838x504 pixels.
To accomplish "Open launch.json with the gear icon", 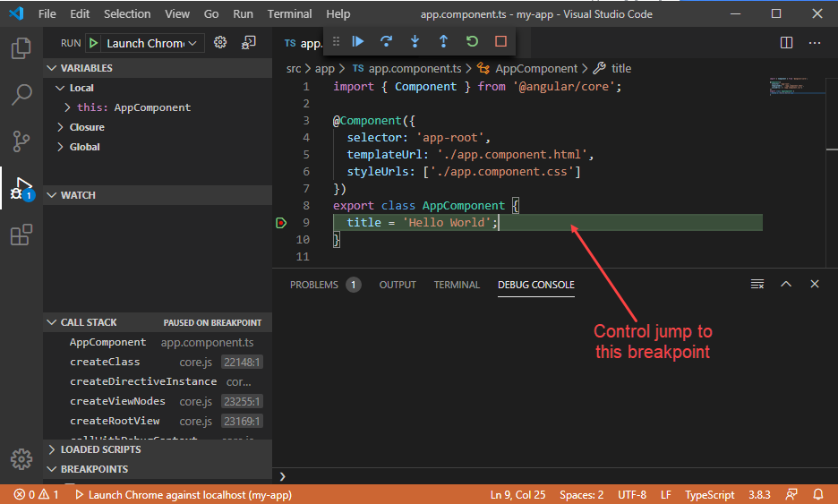I will 220,43.
